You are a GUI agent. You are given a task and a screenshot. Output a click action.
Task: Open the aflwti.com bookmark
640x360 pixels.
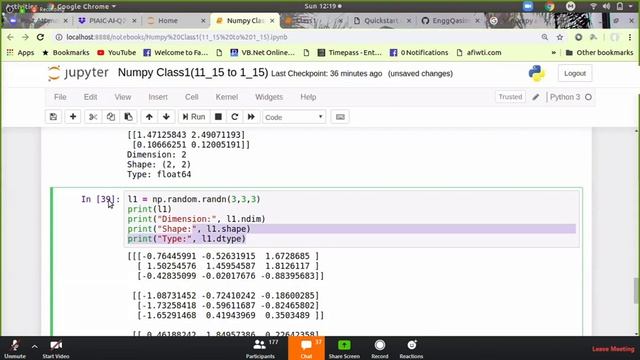479,53
